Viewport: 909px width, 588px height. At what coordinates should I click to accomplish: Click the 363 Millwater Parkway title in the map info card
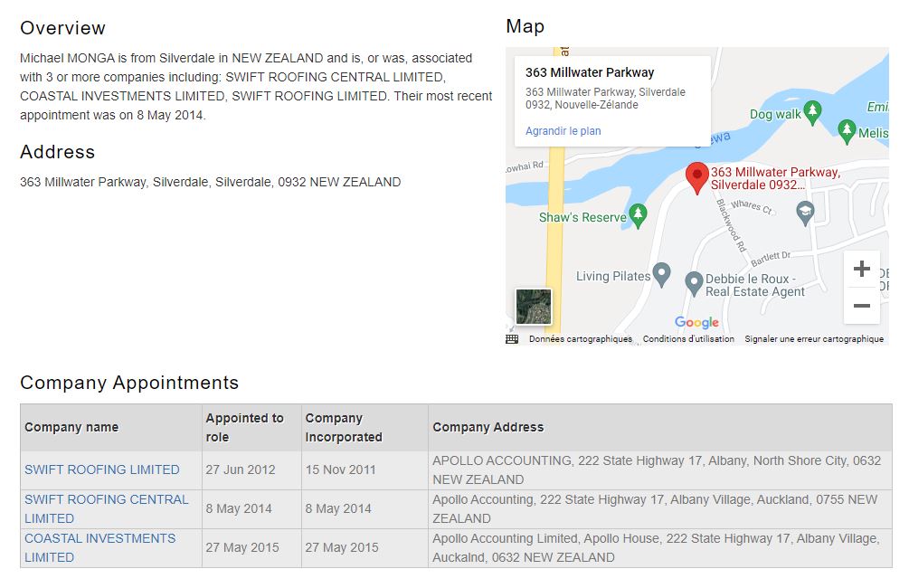(590, 72)
